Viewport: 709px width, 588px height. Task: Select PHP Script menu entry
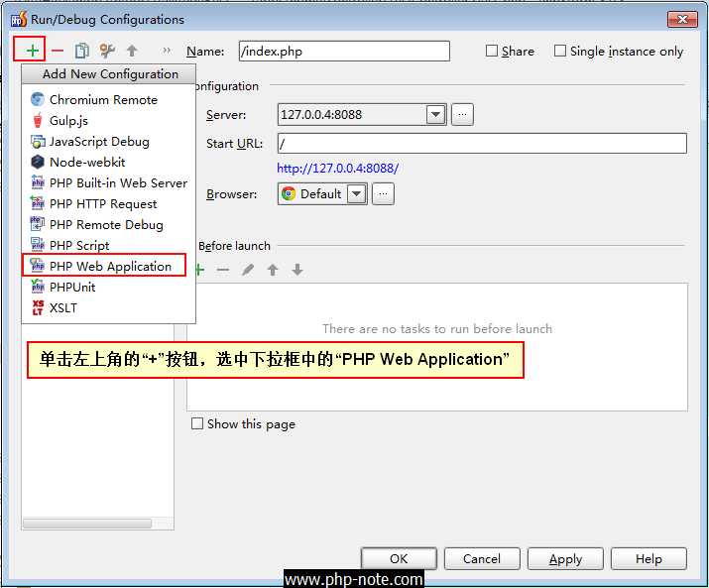pyautogui.click(x=108, y=245)
